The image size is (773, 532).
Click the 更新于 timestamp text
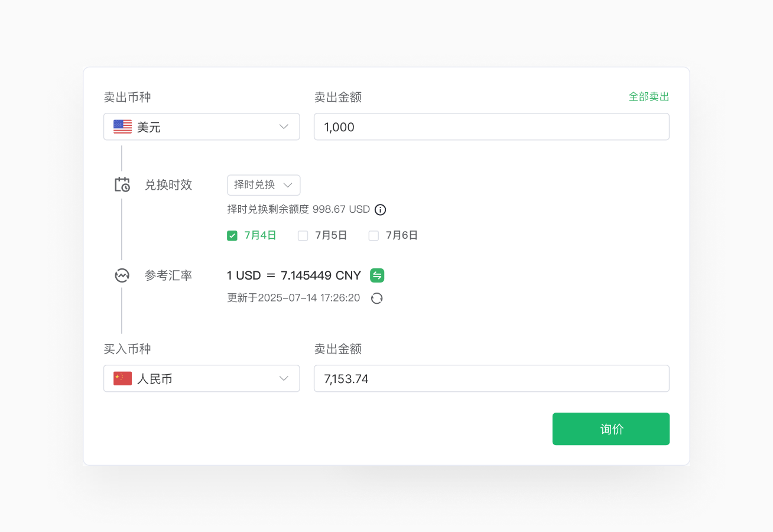pos(294,298)
